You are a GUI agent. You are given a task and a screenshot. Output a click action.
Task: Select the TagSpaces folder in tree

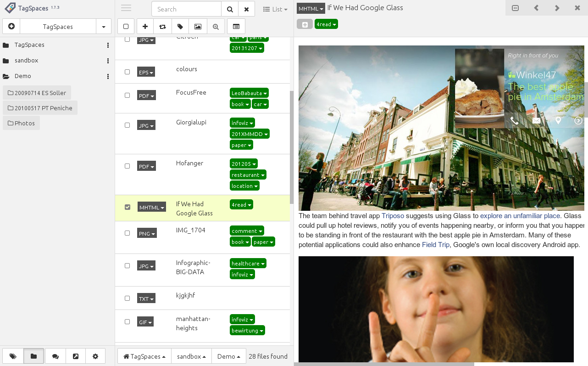(x=29, y=45)
